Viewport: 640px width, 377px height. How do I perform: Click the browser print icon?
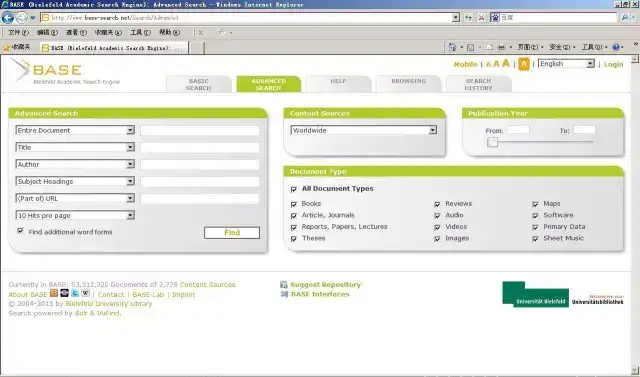[x=502, y=47]
